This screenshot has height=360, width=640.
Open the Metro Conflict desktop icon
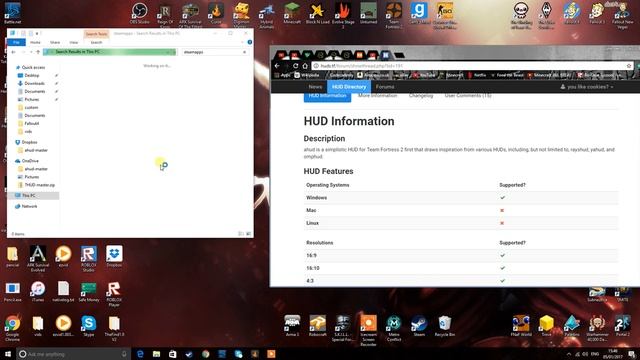coord(393,328)
